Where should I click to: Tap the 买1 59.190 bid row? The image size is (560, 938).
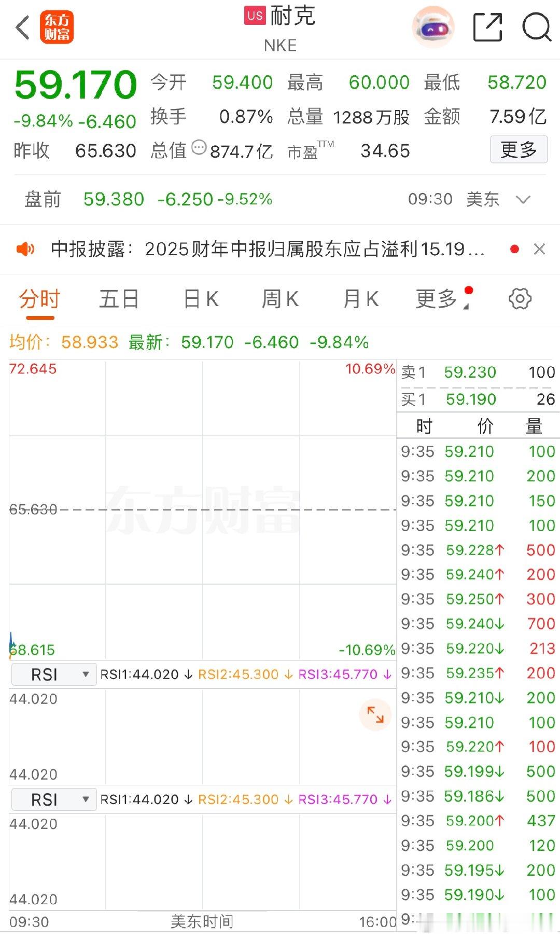coord(478,399)
